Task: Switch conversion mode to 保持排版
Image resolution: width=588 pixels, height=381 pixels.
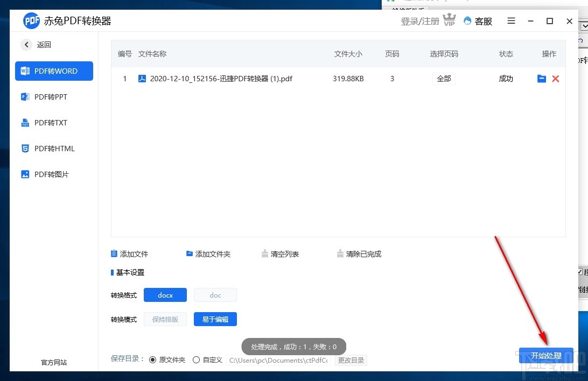Action: [165, 319]
